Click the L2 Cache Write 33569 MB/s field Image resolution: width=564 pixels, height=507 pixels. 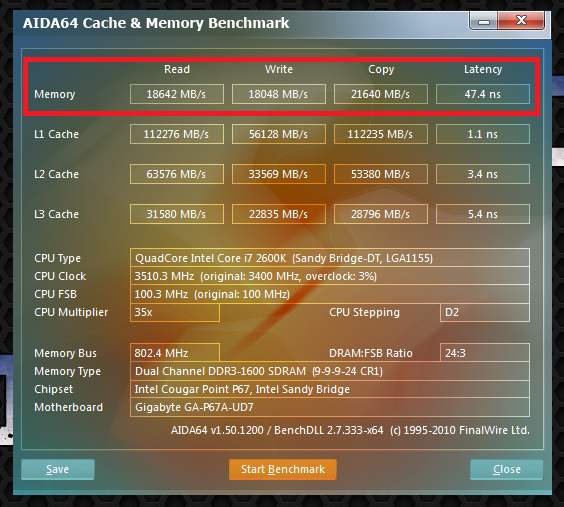pyautogui.click(x=279, y=174)
